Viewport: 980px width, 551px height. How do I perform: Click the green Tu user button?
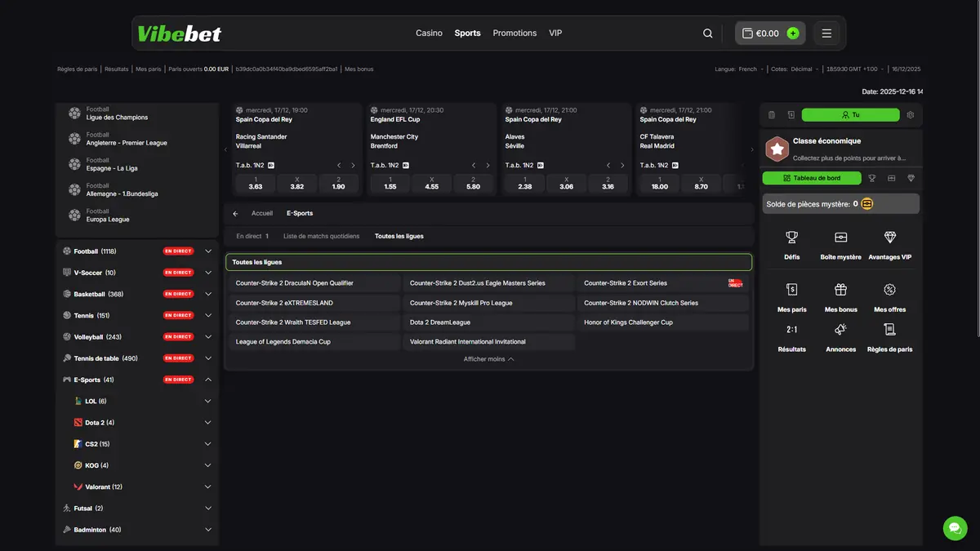pos(850,115)
